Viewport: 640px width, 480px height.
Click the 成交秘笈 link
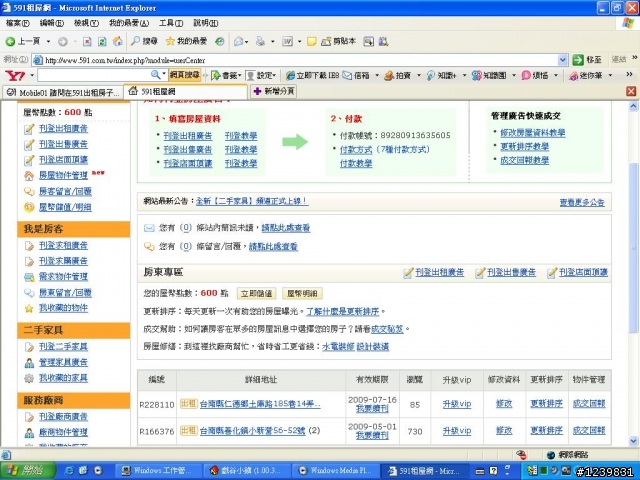point(387,329)
